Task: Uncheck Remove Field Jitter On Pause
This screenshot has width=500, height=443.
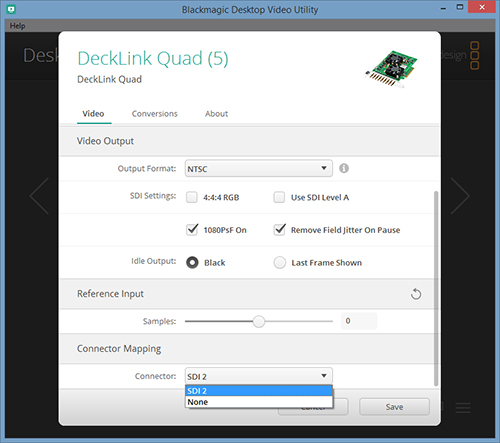Action: click(x=279, y=230)
